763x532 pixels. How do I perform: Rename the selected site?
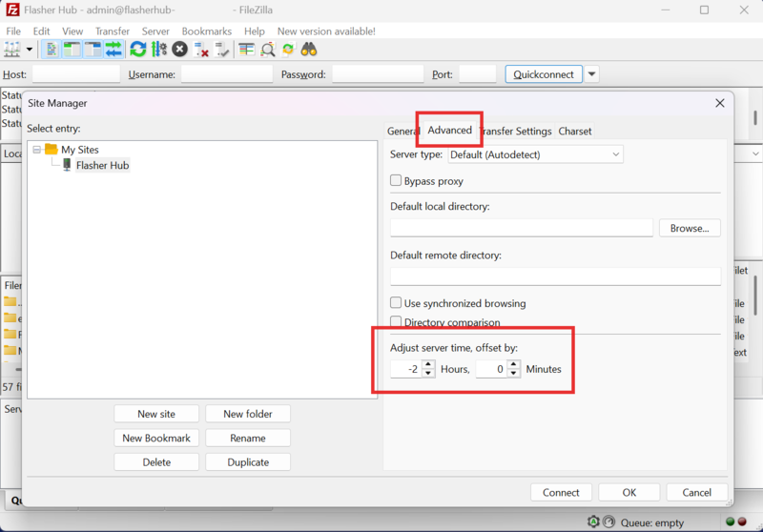click(x=248, y=439)
